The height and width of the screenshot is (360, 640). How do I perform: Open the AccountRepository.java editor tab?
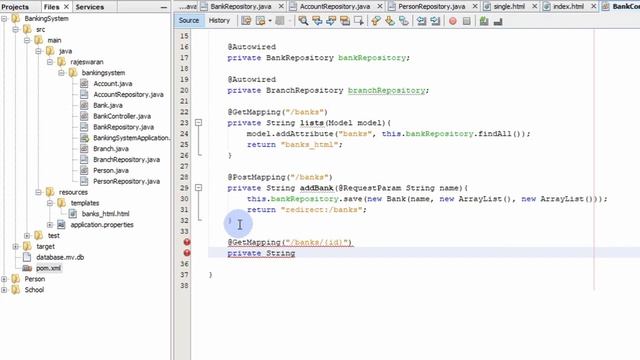pos(335,7)
